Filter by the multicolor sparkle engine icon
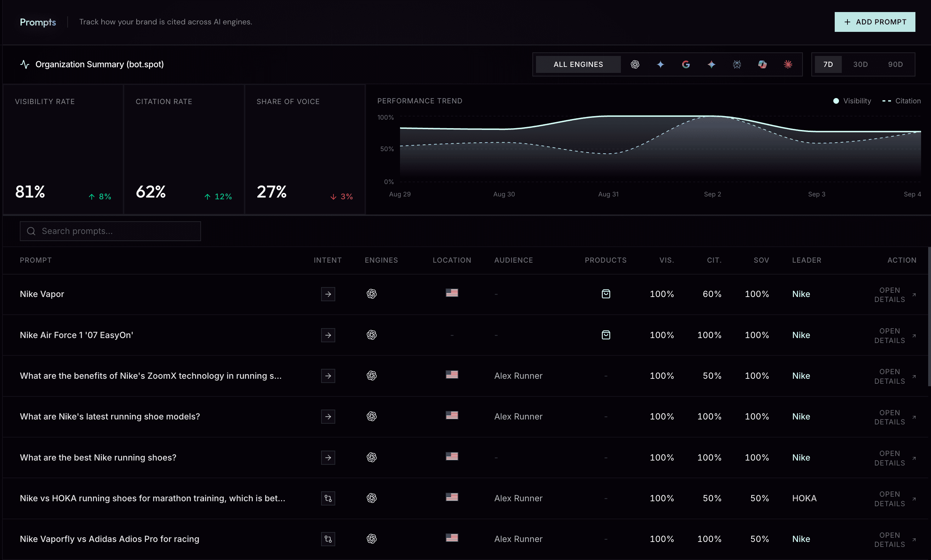931x560 pixels. click(712, 64)
